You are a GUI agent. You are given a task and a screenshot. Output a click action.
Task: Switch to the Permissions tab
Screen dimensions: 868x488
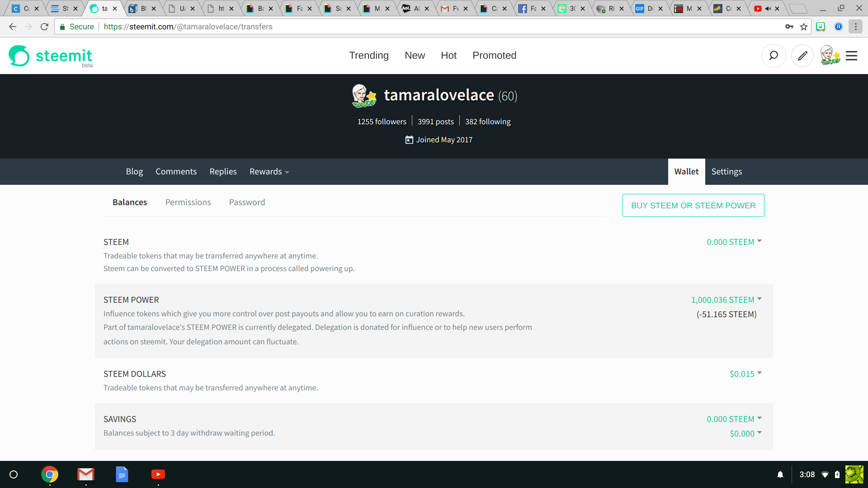tap(188, 202)
